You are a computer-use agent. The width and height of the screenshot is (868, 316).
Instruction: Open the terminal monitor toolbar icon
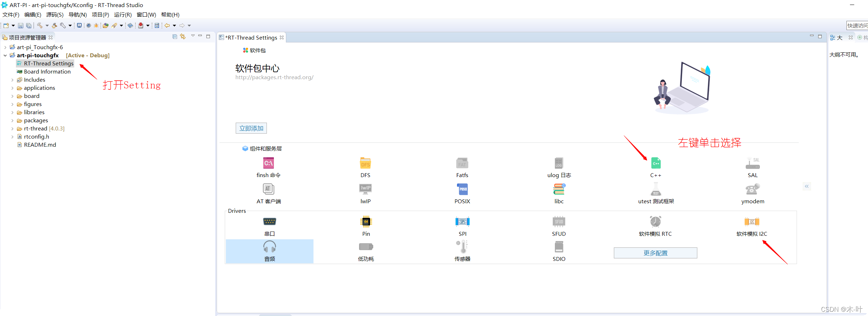tap(79, 25)
